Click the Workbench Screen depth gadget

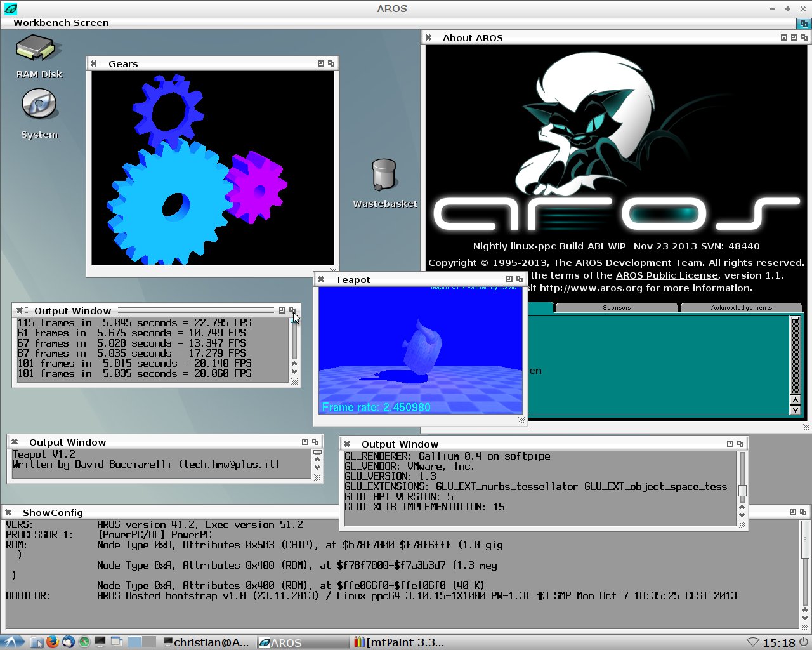(x=804, y=23)
